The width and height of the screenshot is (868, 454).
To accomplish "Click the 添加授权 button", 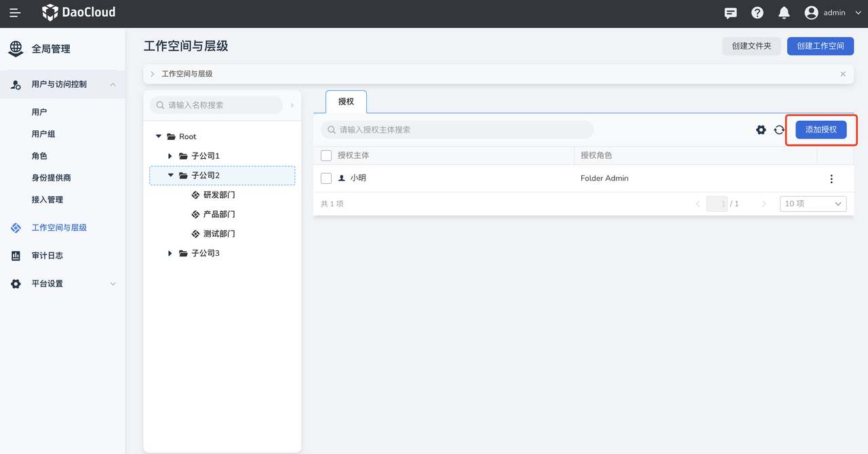I will click(x=821, y=130).
